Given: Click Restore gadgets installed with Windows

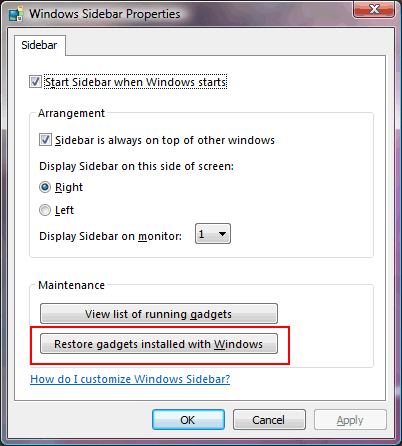Looking at the screenshot, I should click(x=159, y=344).
